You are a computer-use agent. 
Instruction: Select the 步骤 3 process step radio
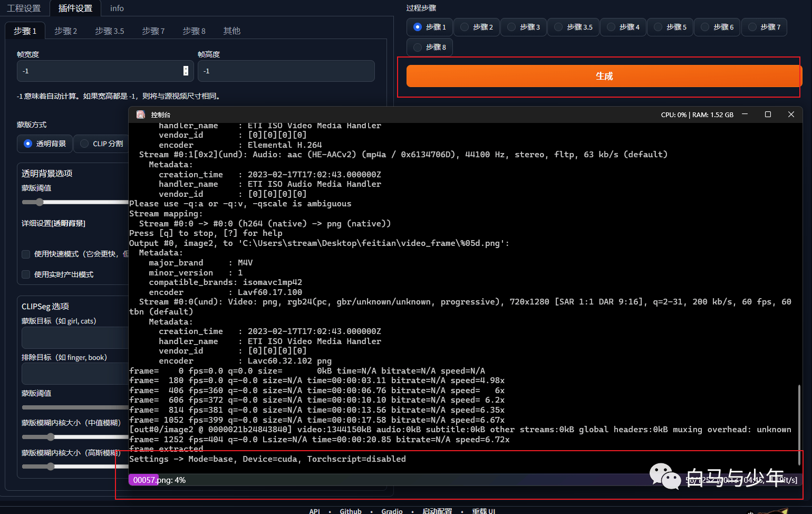524,27
